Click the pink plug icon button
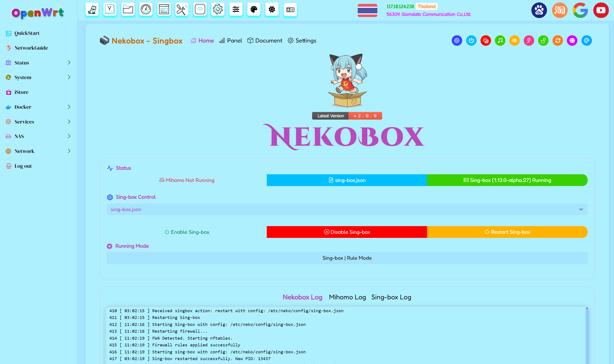Image resolution: width=614 pixels, height=364 pixels. point(529,41)
